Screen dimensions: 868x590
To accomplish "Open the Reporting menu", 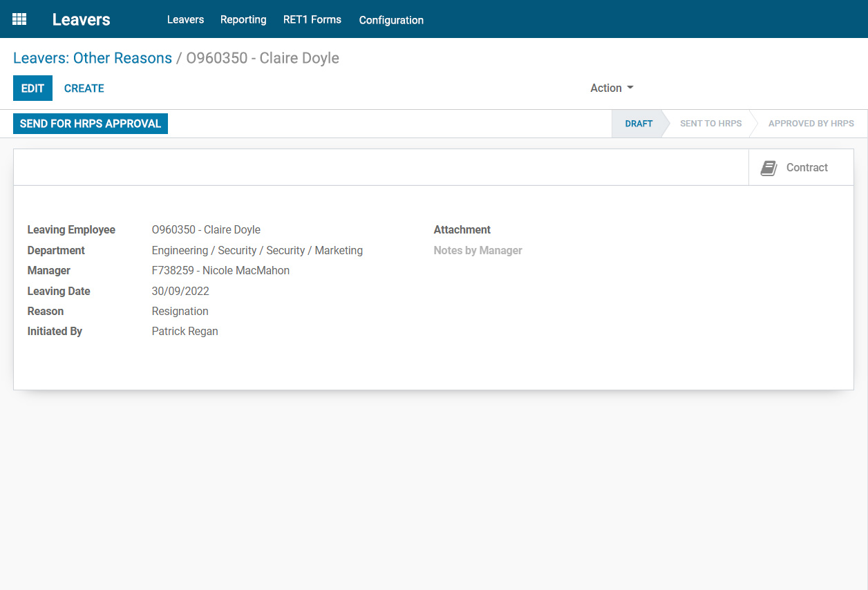I will click(x=243, y=19).
